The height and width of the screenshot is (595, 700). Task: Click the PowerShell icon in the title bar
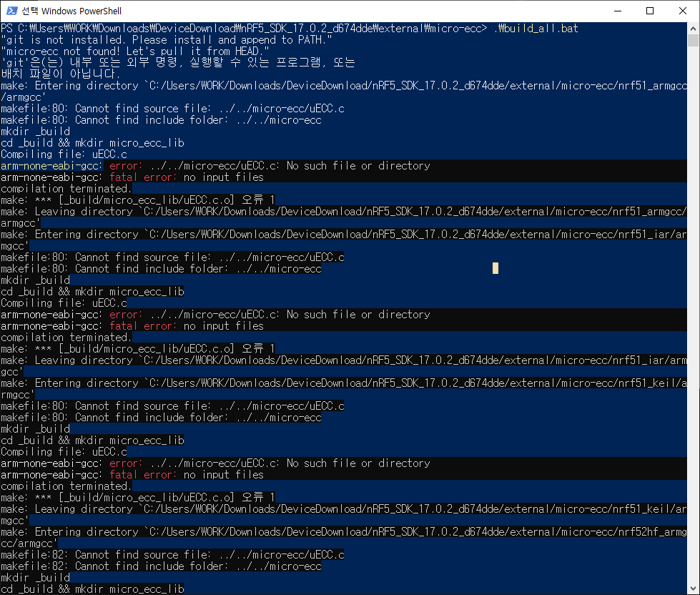click(x=11, y=11)
